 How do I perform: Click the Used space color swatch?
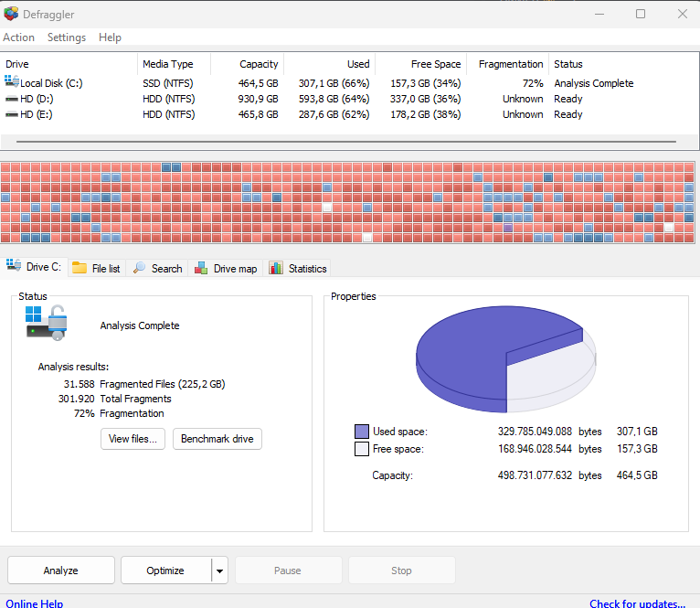(362, 432)
